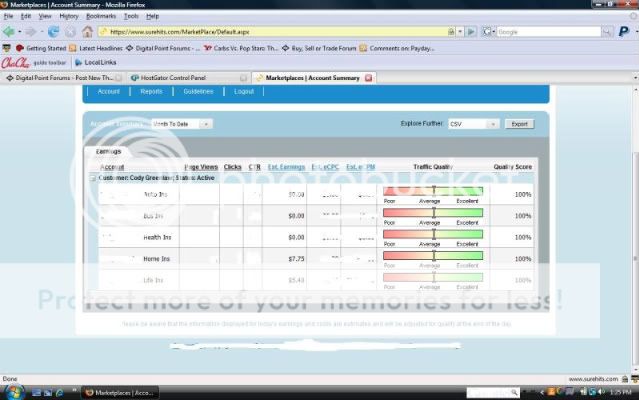Open the View menu

point(45,16)
